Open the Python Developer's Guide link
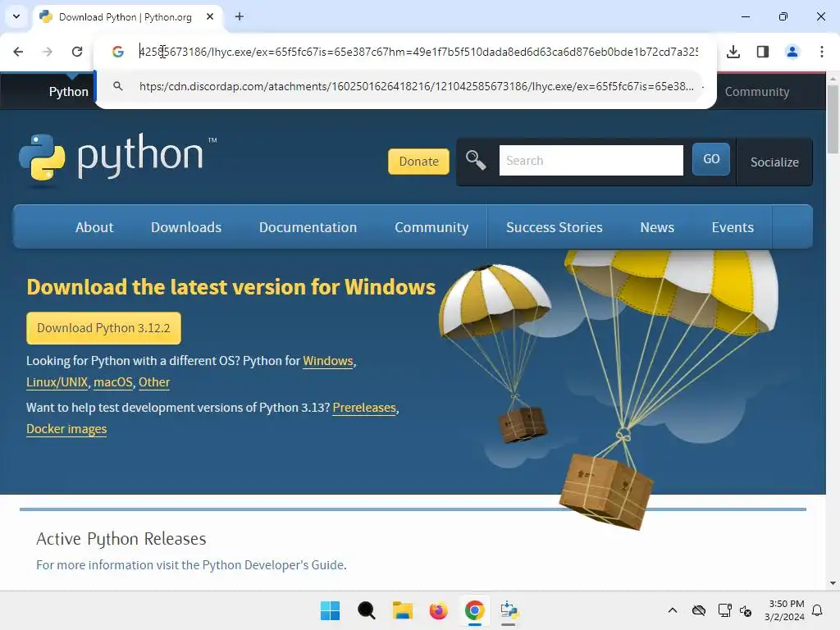Screen dimensions: 840x630 273,565
